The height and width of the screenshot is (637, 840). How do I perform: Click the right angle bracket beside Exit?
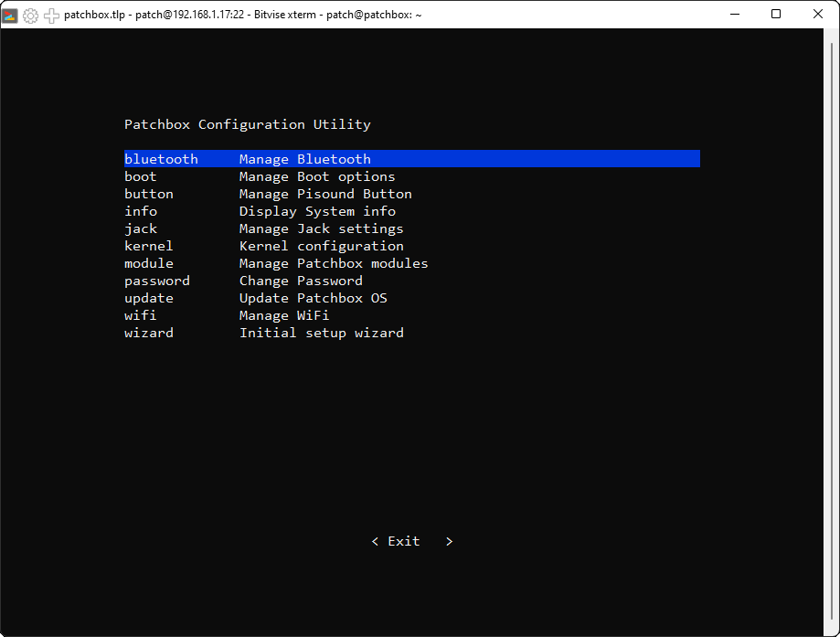point(448,540)
